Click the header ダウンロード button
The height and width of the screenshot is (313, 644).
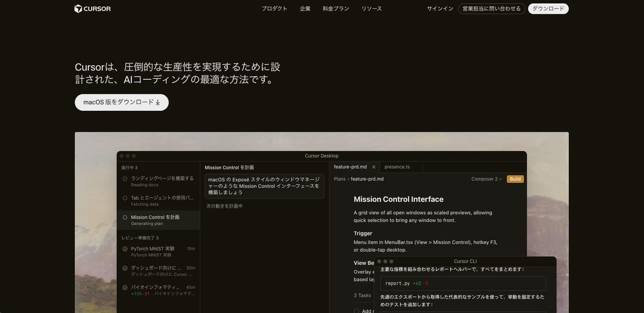[548, 9]
